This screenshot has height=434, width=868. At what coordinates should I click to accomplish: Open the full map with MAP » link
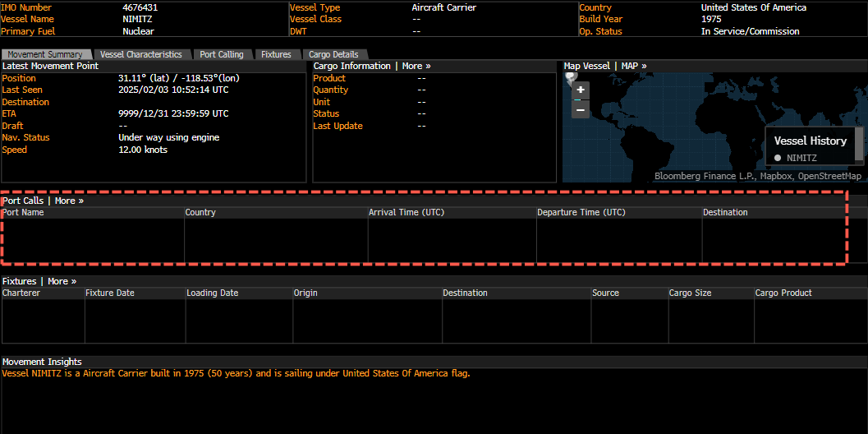click(634, 66)
